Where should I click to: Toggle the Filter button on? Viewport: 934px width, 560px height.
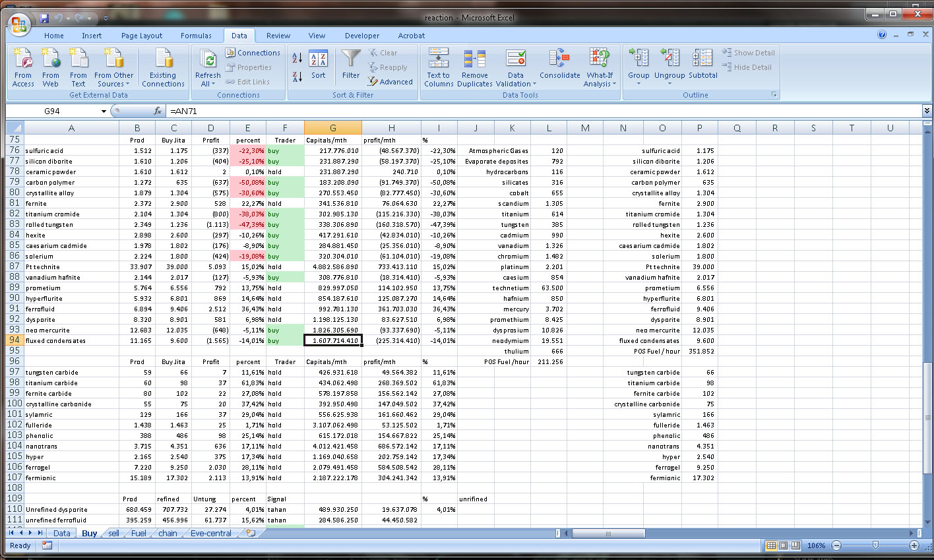351,65
